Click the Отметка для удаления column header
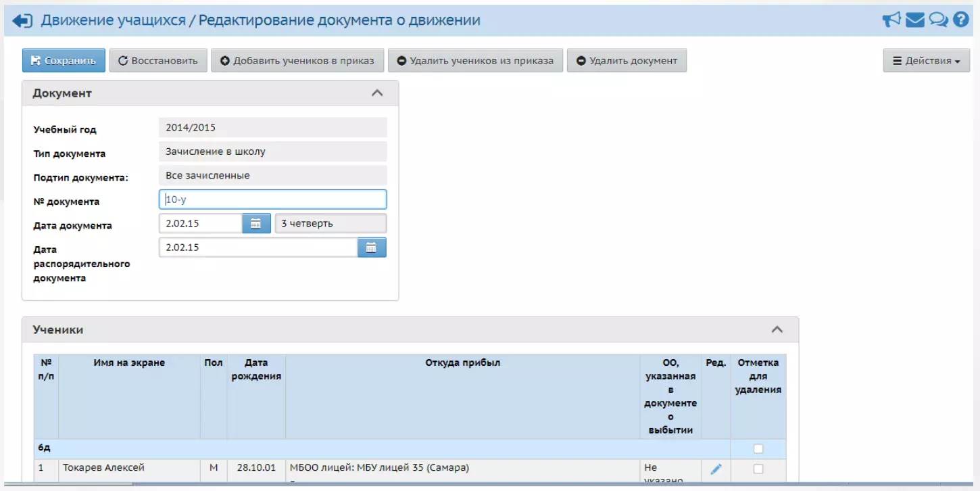Image resolution: width=980 pixels, height=491 pixels. (758, 396)
